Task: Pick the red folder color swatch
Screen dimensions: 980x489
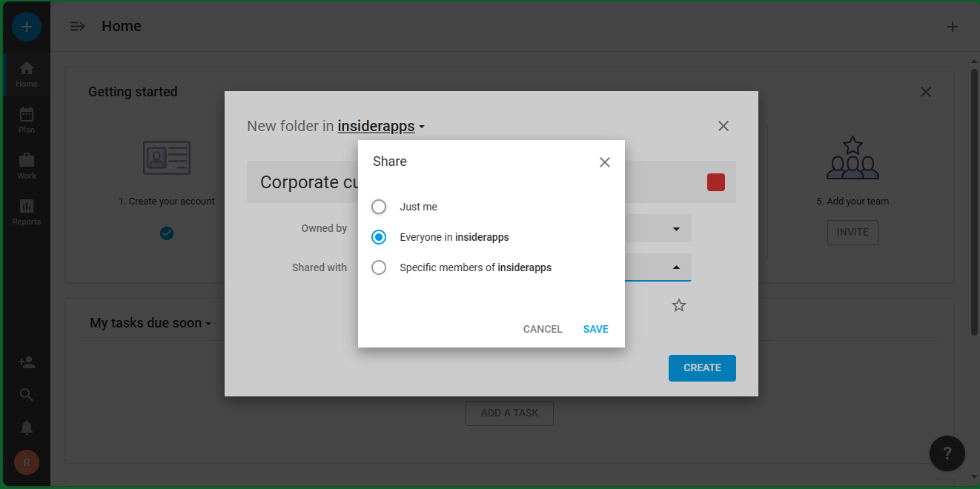Action: click(715, 182)
